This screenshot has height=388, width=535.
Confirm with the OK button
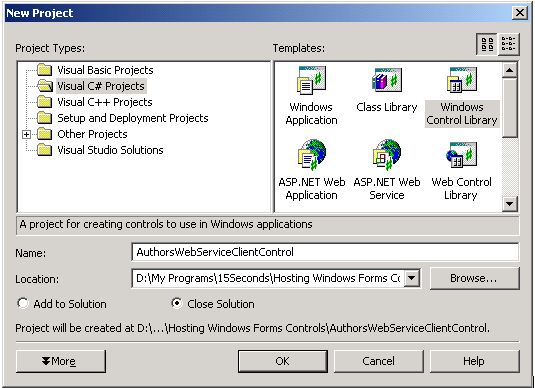coord(283,361)
